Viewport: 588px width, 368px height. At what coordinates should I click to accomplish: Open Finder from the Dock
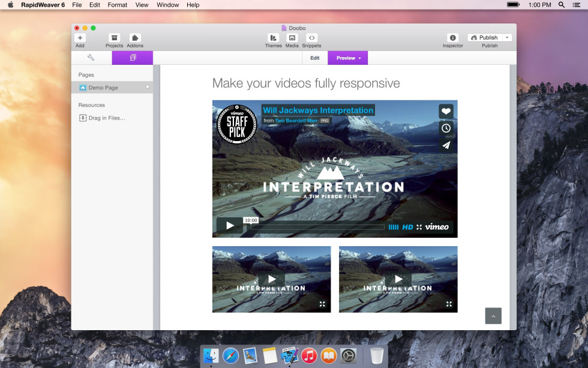(211, 355)
